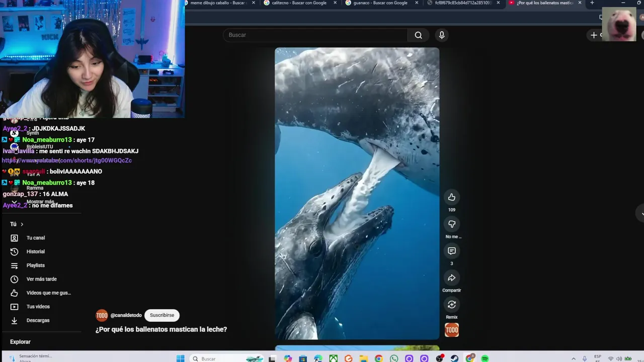Pause the whale short video
Screen dimensions: 644x362
(357, 194)
